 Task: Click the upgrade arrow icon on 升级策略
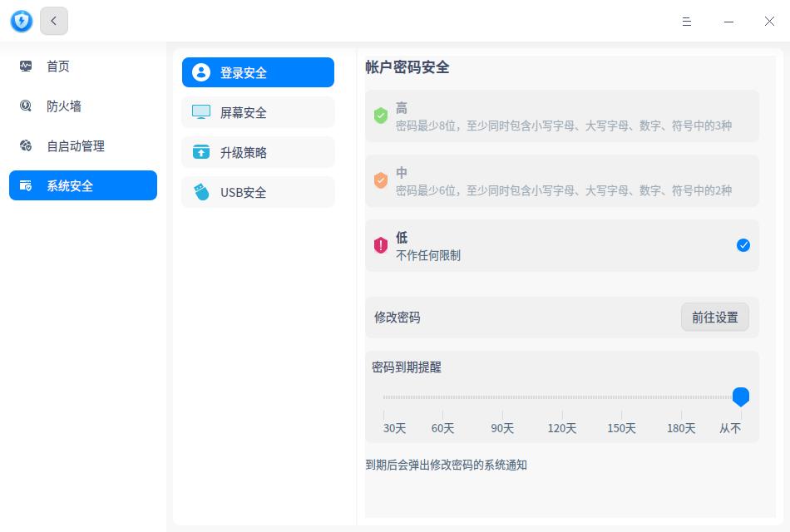[201, 152]
